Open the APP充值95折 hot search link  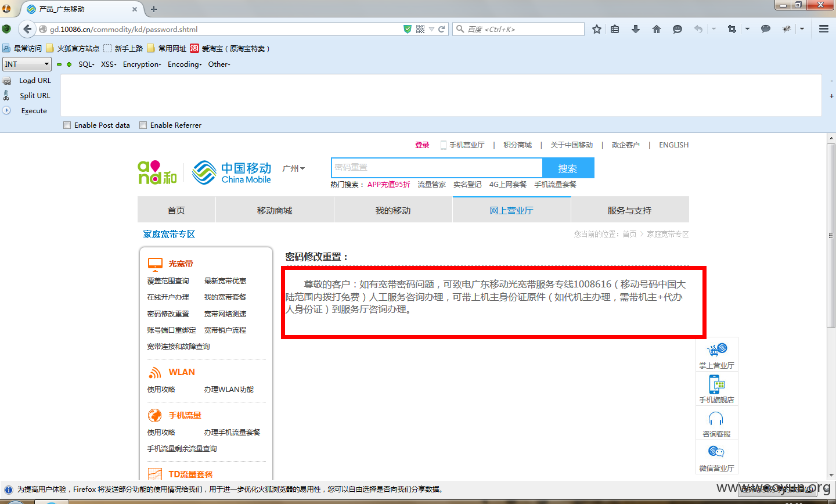[x=388, y=185]
